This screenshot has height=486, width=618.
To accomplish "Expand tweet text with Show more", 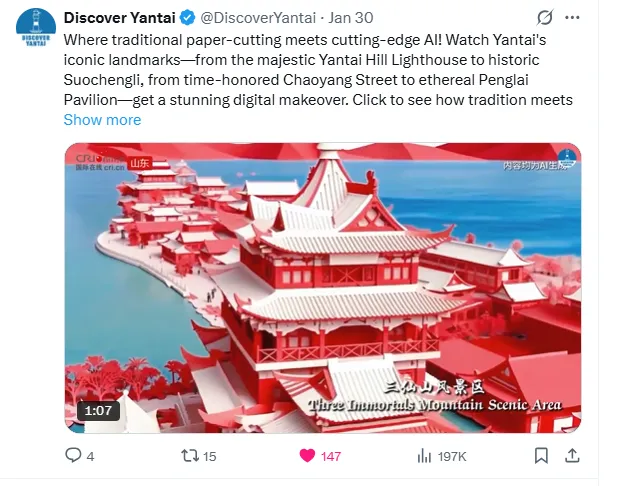I will click(102, 120).
